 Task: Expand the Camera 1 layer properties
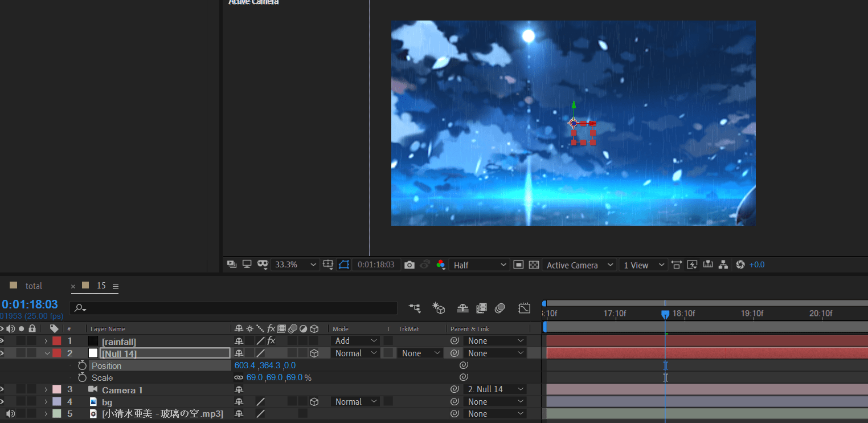(46, 389)
